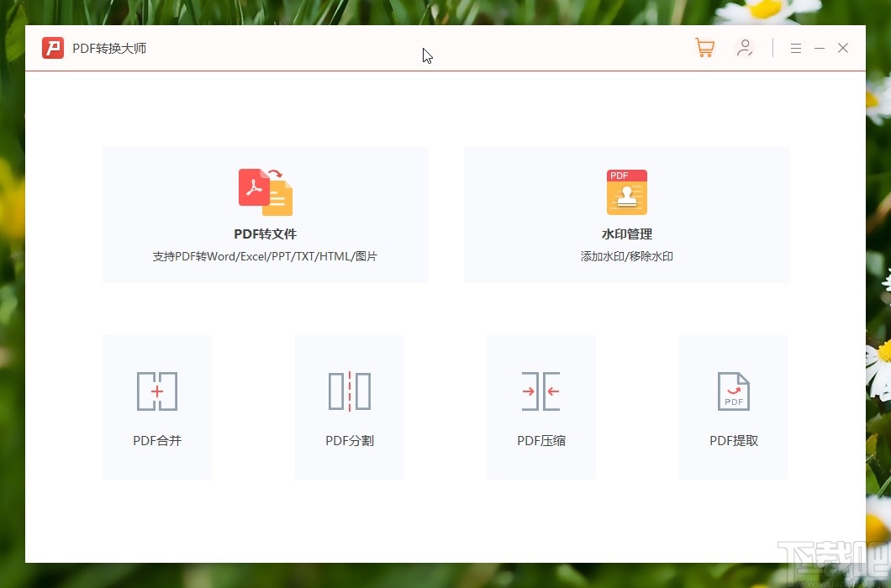Click the PDF合并 label
The image size is (891, 588).
point(156,439)
